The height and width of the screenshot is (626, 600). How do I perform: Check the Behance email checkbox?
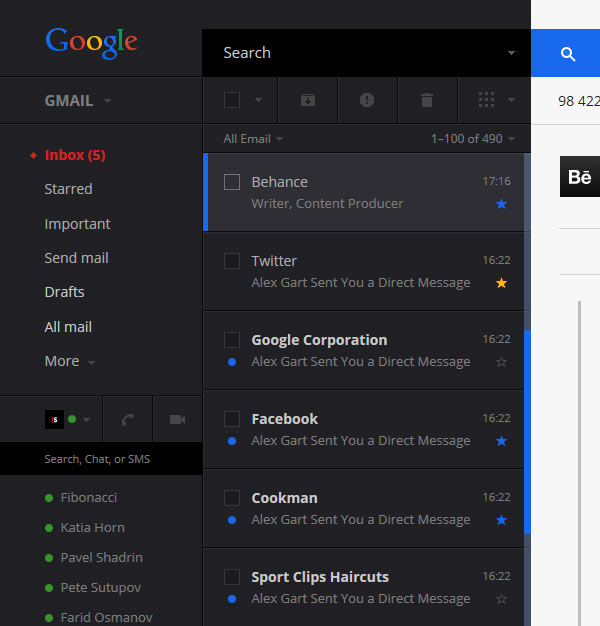[232, 182]
